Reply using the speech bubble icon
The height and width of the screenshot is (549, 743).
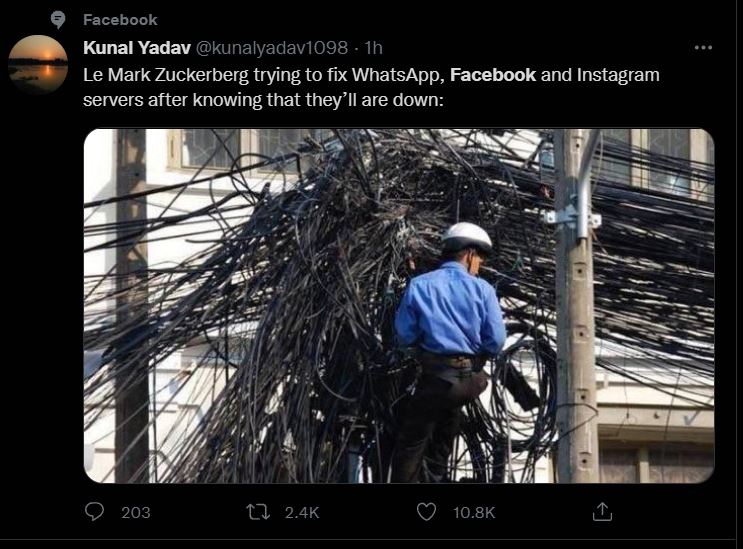(x=95, y=512)
